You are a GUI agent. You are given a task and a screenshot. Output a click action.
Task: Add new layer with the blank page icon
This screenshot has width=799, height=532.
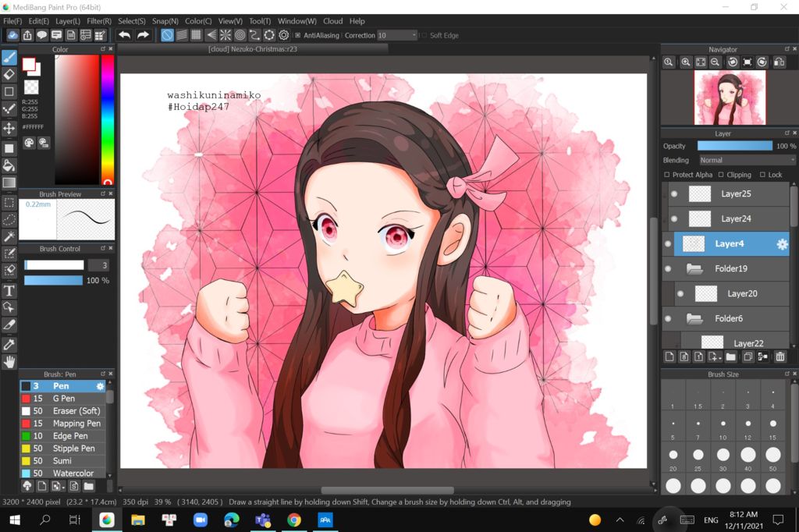tap(669, 356)
